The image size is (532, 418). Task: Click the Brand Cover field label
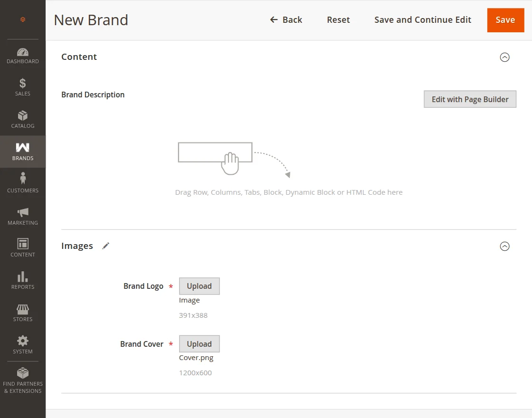tap(142, 344)
